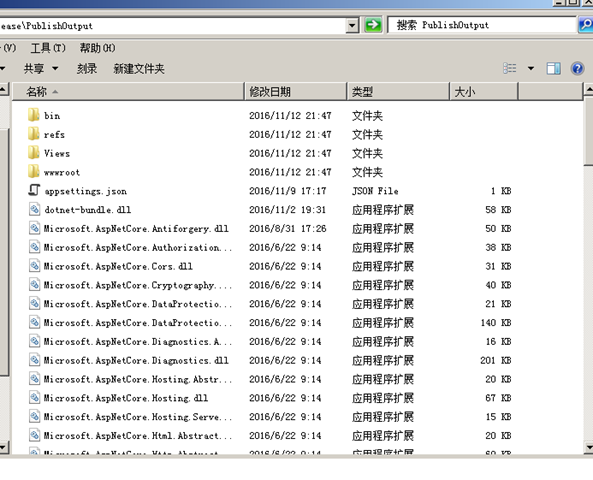Screen dimensions: 593x480
Task: Open the view options dropdown arrow
Action: (531, 68)
